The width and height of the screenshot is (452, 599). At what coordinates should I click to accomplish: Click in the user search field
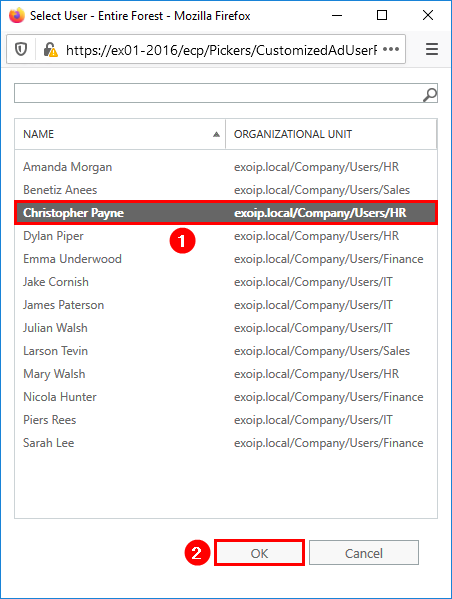(219, 94)
